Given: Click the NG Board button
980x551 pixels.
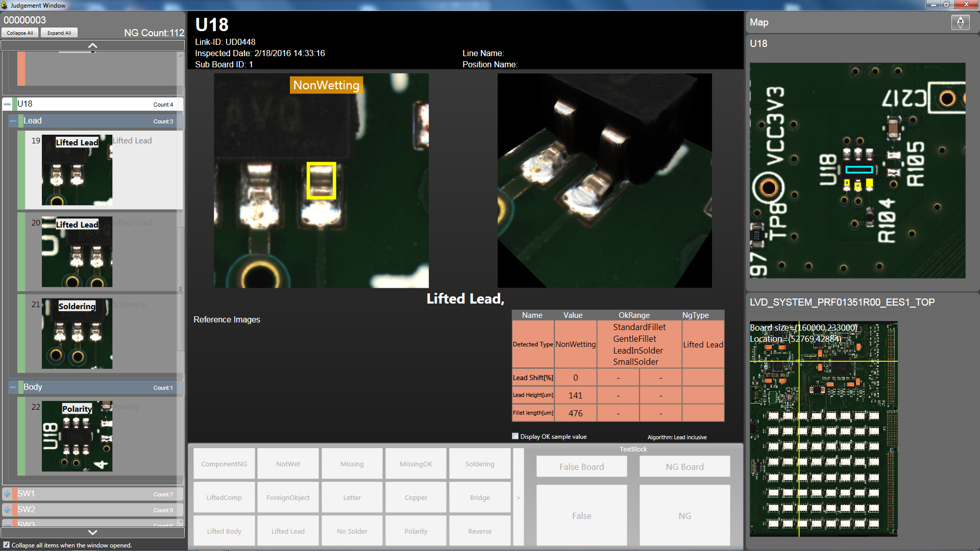Looking at the screenshot, I should [684, 466].
